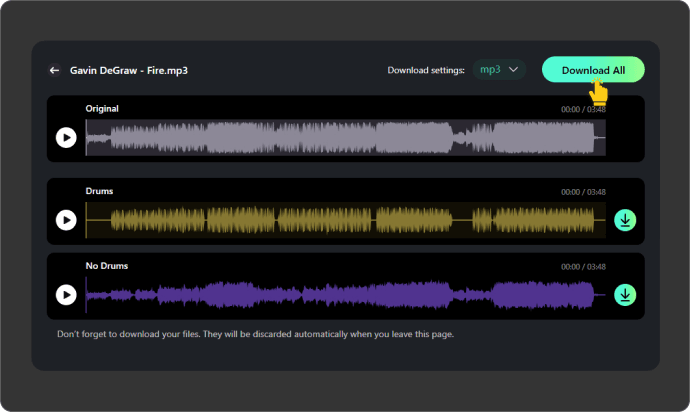
Task: Download the Drums track
Action: pos(625,220)
